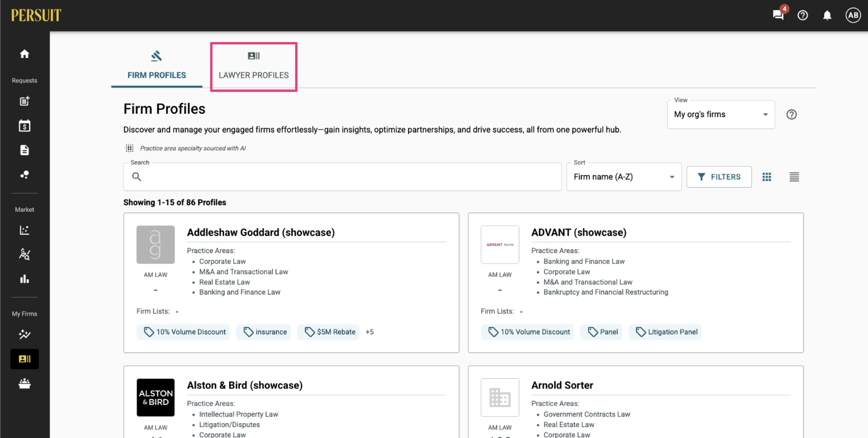Viewport: 868px width, 438px height.
Task: Open the document icon under Requests
Action: point(24,150)
